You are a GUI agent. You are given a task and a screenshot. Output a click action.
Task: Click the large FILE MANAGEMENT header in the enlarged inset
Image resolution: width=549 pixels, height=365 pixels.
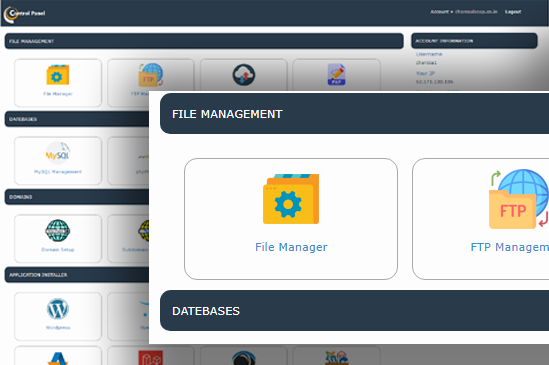[x=354, y=113]
